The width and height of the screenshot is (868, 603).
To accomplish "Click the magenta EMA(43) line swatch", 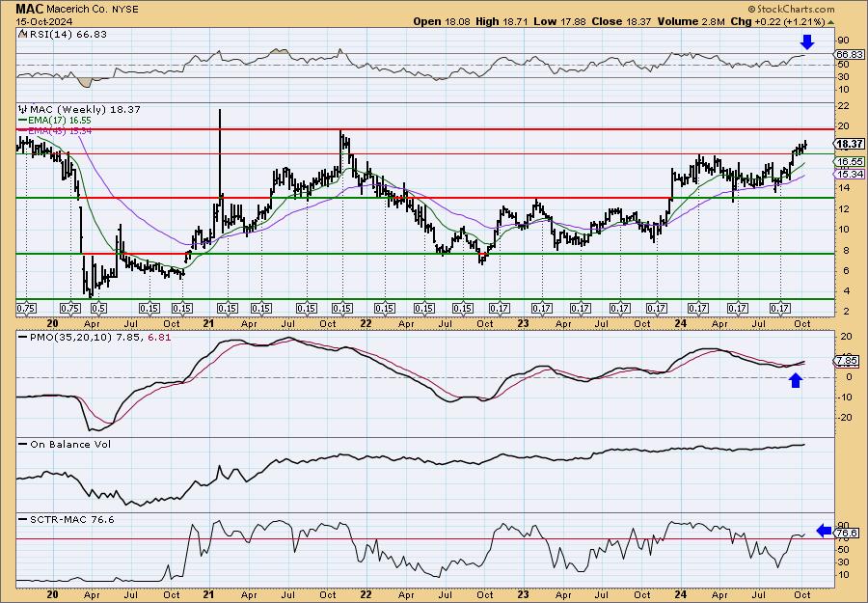I will (22, 130).
